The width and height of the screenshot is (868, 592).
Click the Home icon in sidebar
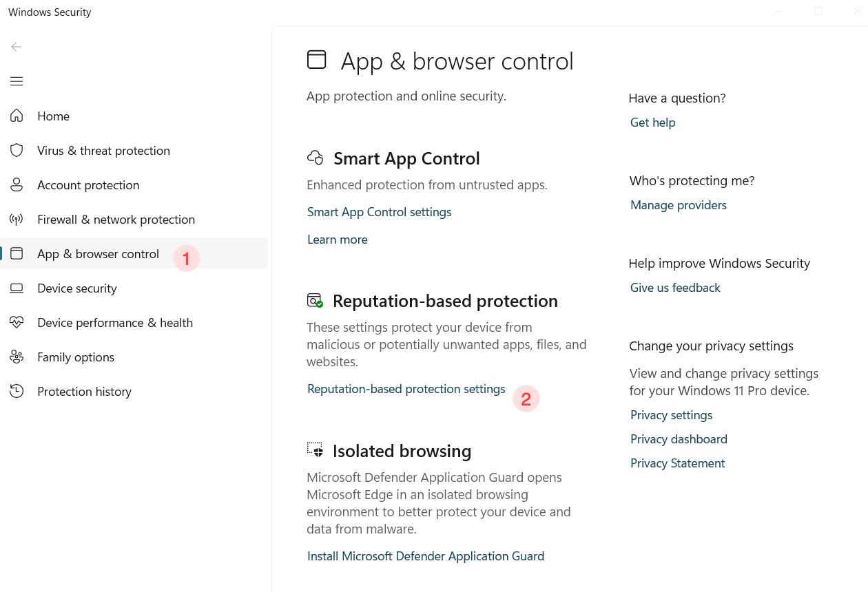[x=17, y=116]
